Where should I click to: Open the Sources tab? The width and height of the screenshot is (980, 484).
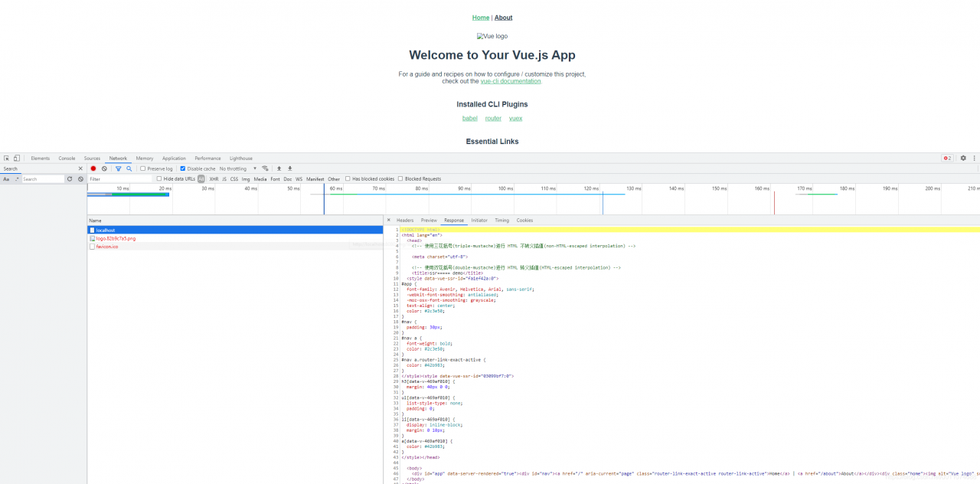[92, 158]
